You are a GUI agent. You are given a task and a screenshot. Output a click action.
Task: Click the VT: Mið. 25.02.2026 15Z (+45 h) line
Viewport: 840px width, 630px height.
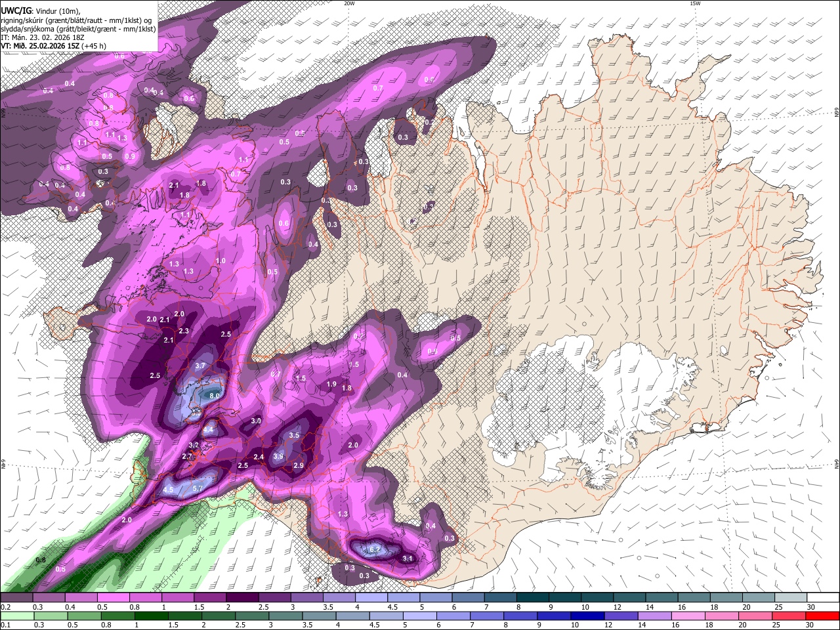coord(53,46)
